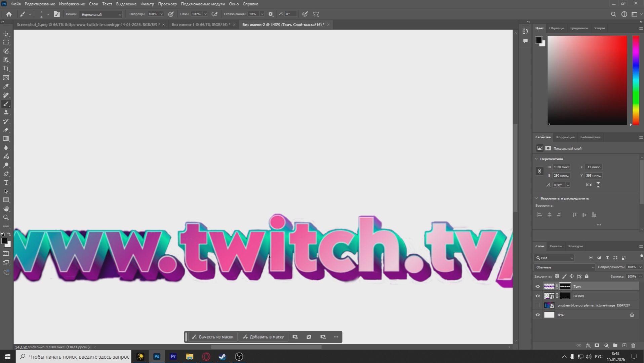Switch to the Каналы tab
Screen dimensions: 644x363
tap(556, 246)
